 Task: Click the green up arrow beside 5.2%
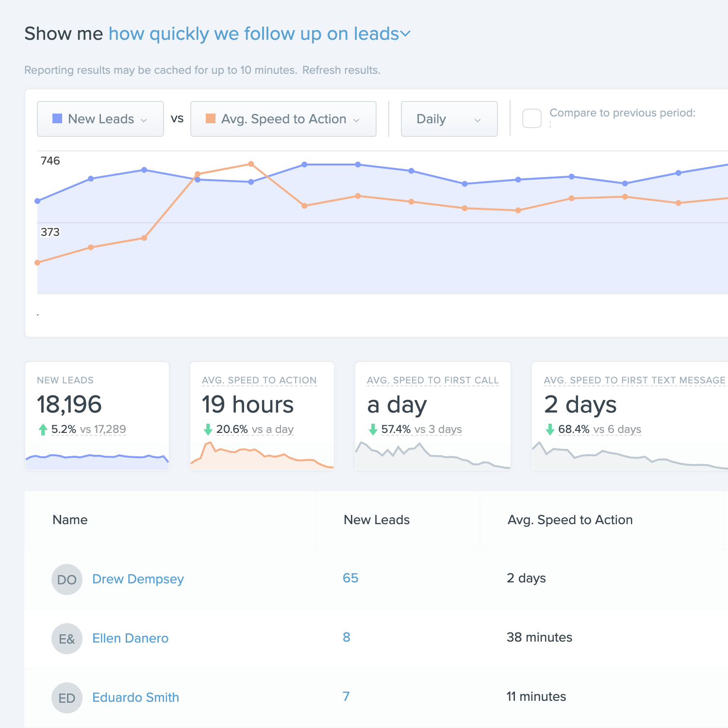(x=43, y=430)
